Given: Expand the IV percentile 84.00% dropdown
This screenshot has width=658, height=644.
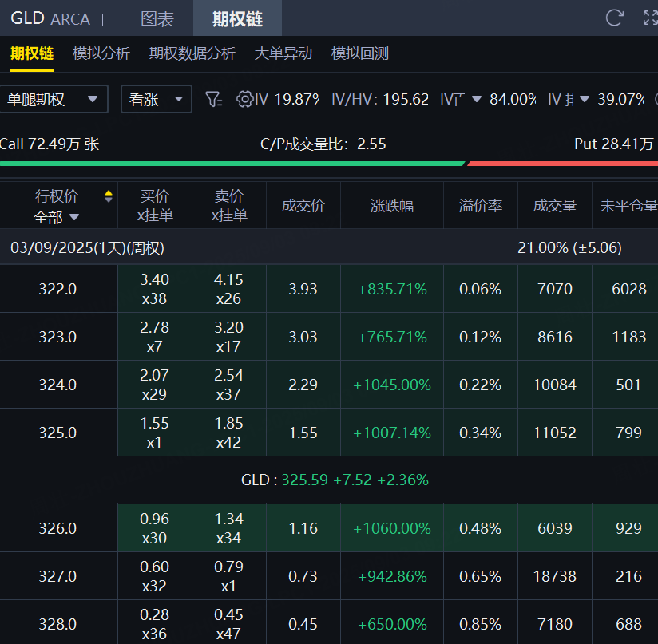Looking at the screenshot, I should coord(477,99).
